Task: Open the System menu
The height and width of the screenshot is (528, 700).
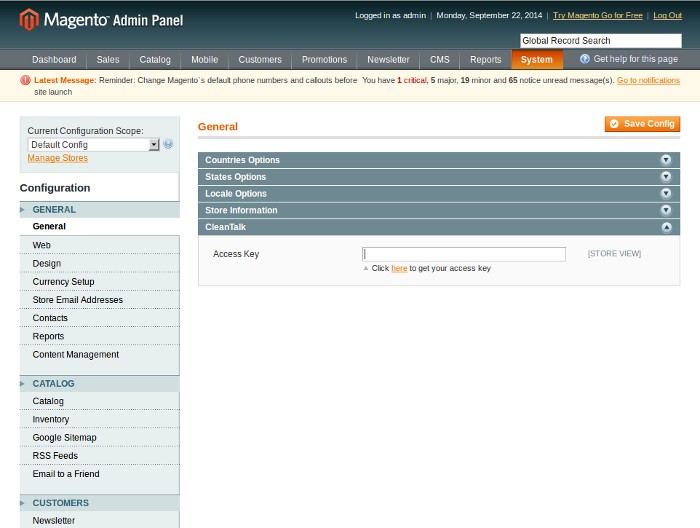Action: [537, 59]
